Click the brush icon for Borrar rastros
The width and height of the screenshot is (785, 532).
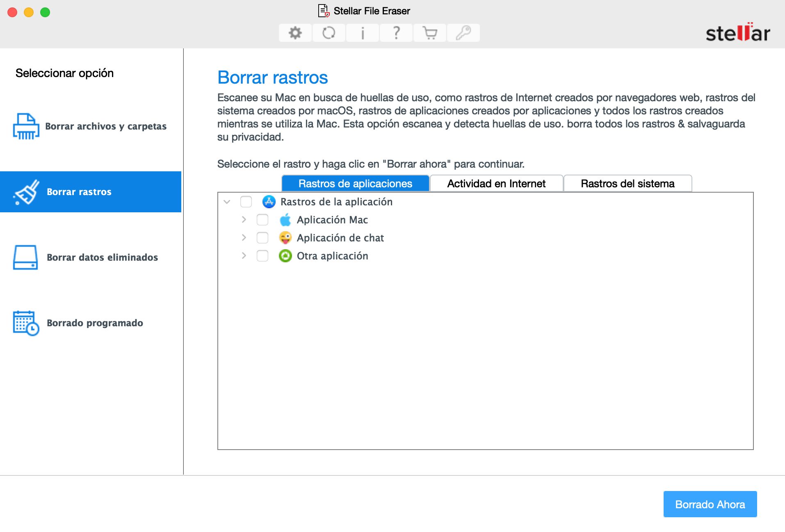pyautogui.click(x=26, y=192)
